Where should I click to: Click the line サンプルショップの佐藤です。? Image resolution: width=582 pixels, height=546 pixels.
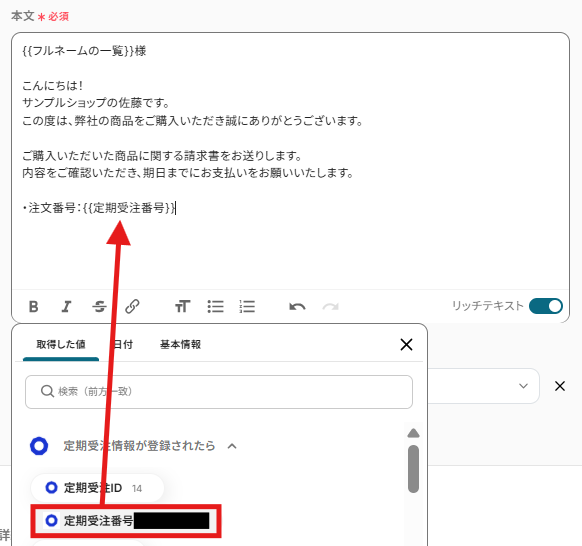point(96,103)
